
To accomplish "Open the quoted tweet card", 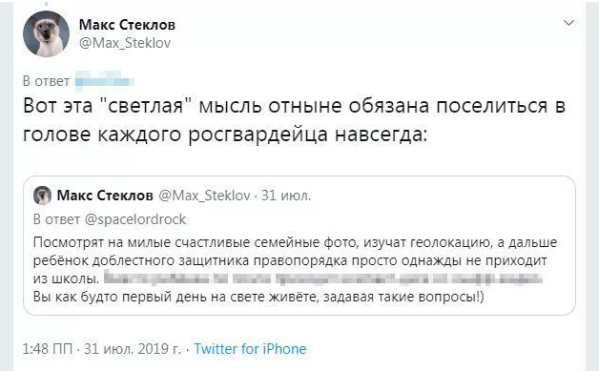I will tap(299, 246).
